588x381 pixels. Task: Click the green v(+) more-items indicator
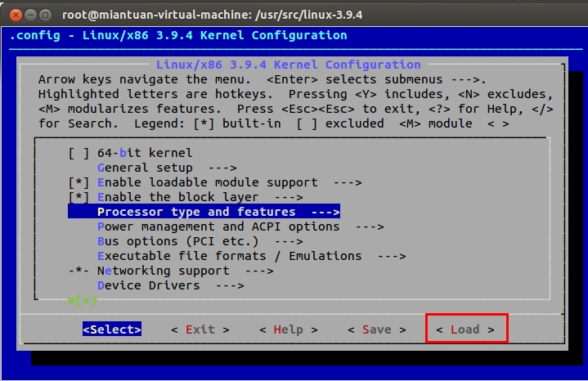point(82,300)
